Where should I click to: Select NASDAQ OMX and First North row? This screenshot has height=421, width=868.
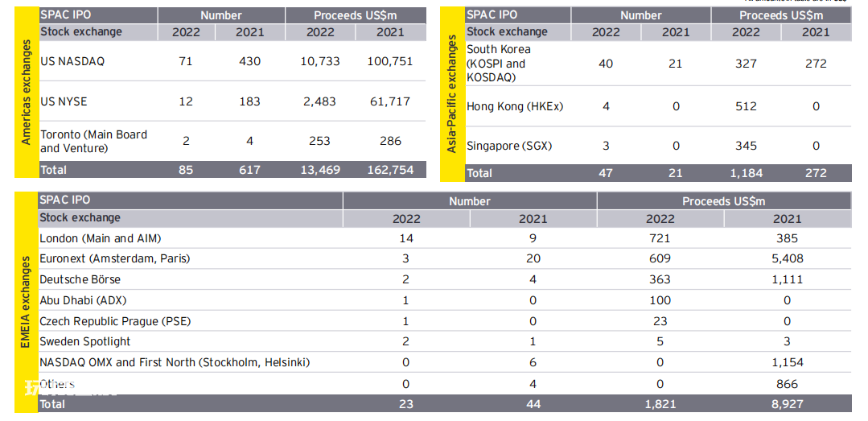click(445, 363)
